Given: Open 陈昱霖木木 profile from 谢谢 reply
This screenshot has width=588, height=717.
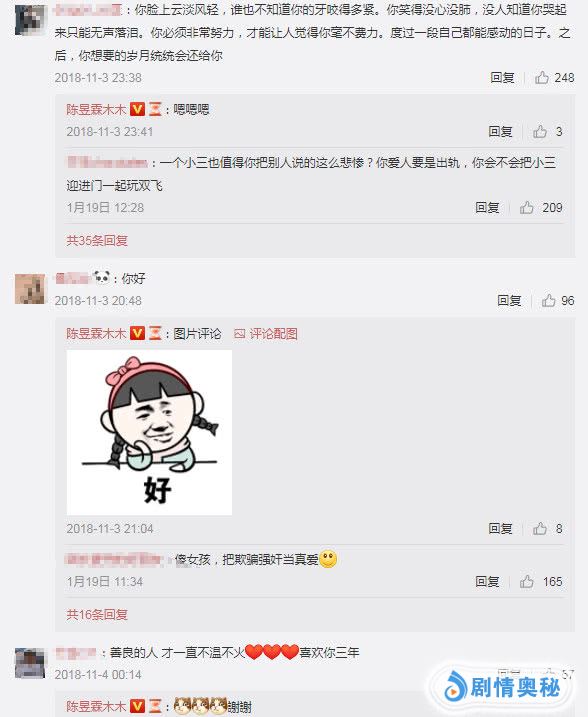Looking at the screenshot, I should point(96,706).
